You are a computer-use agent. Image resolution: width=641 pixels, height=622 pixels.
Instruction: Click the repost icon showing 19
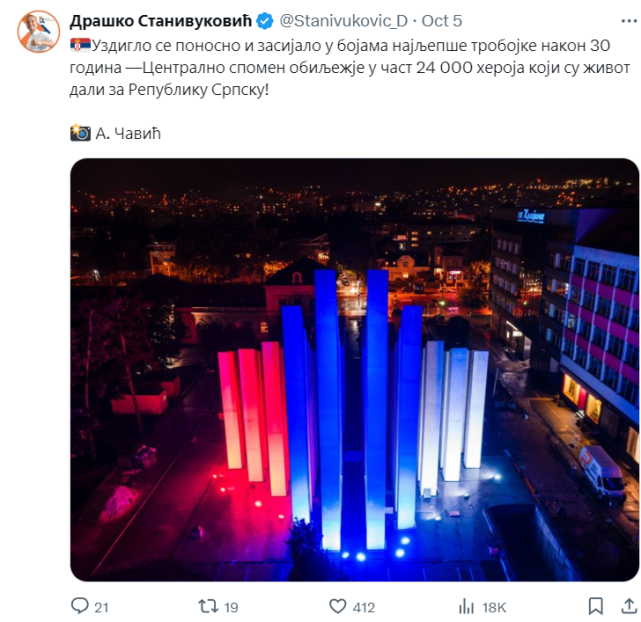tap(208, 606)
